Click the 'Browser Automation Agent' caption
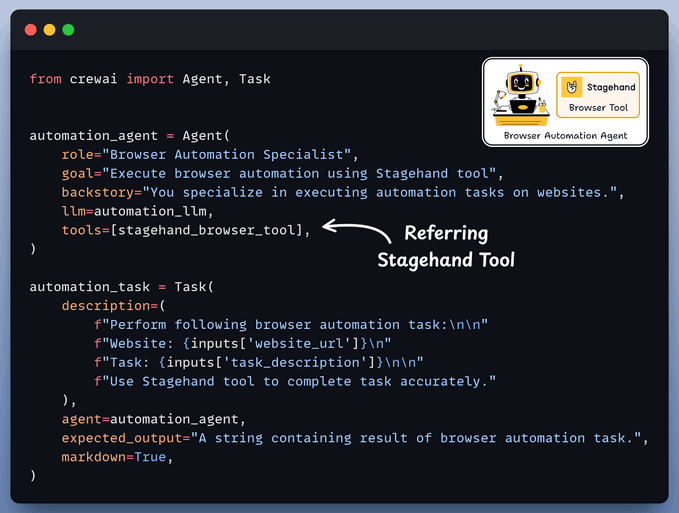Viewport: 679px width, 513px height. (x=565, y=136)
